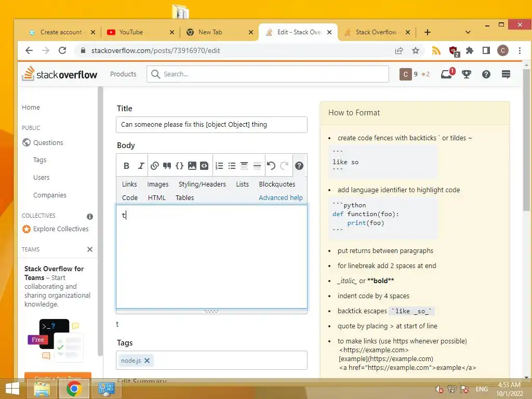Open the Products menu
Image resolution: width=532 pixels, height=399 pixels.
pyautogui.click(x=123, y=74)
